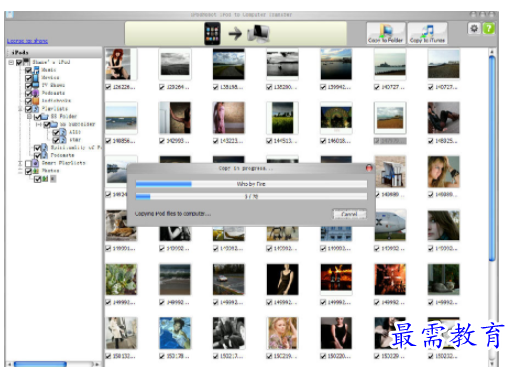513x367 pixels.
Task: Click the horizontal scrollbar thumb under tree panel
Action: point(40,364)
